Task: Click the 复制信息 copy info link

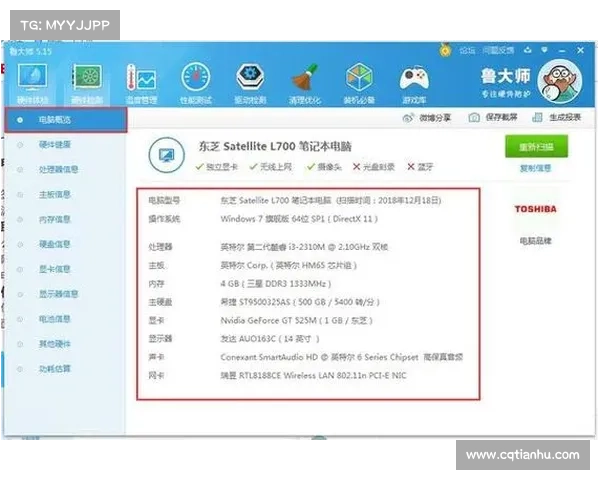Action: pyautogui.click(x=535, y=168)
